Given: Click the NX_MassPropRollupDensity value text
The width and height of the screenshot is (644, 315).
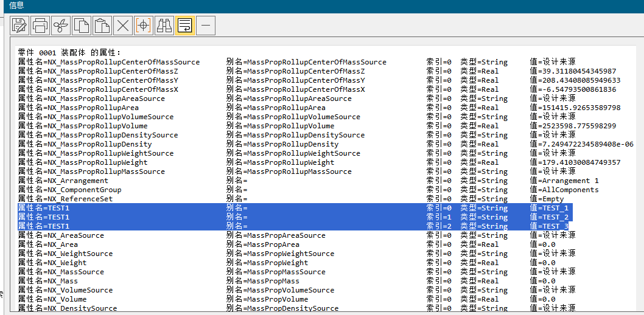Looking at the screenshot, I should (x=581, y=144).
